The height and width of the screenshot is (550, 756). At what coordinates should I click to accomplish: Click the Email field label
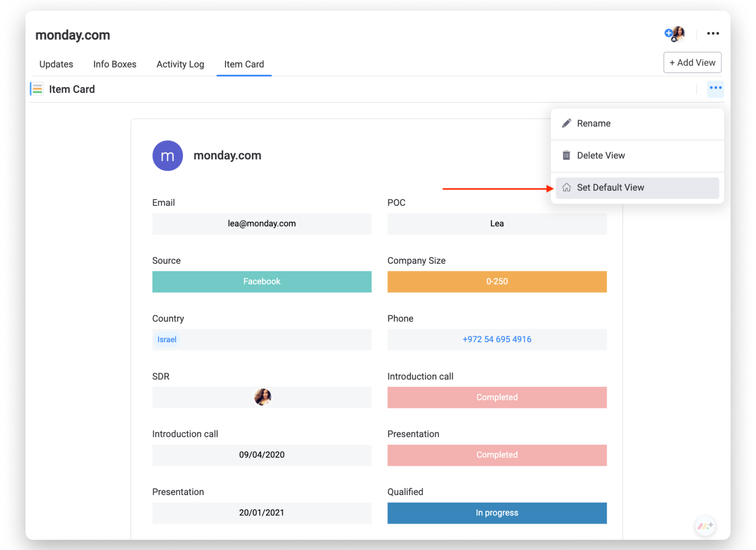tap(163, 203)
